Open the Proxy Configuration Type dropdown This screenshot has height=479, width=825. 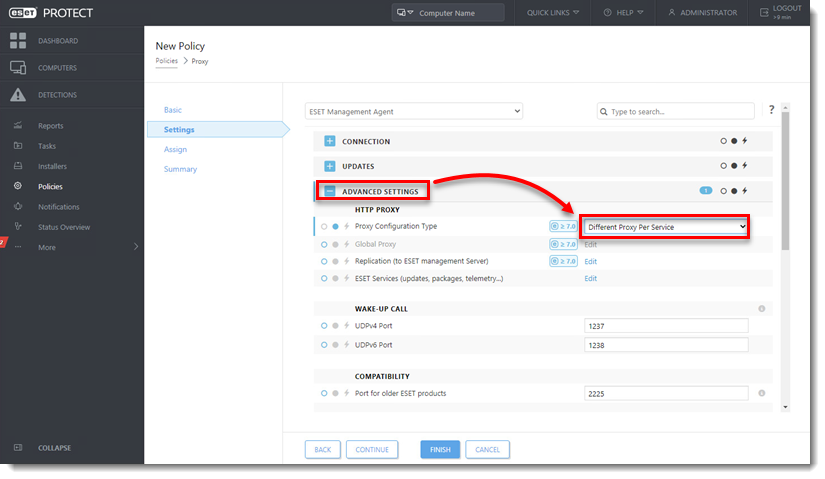(666, 227)
